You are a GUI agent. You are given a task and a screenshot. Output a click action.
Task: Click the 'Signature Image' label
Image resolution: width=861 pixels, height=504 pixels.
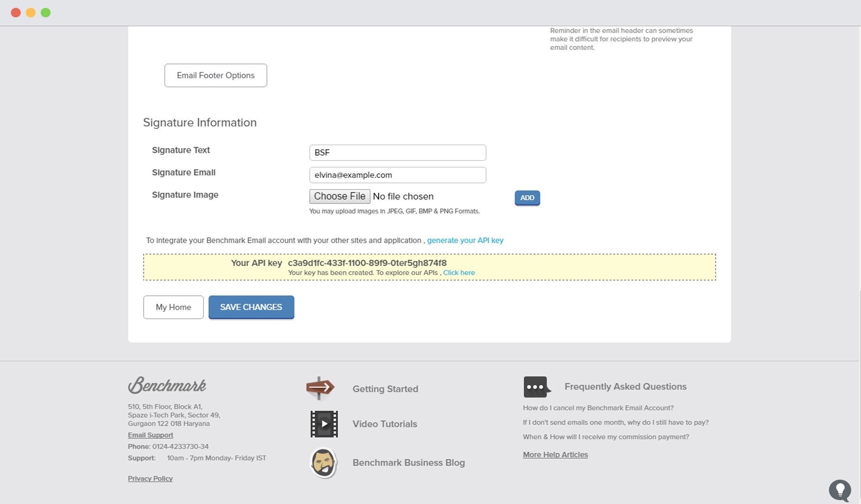pyautogui.click(x=185, y=195)
